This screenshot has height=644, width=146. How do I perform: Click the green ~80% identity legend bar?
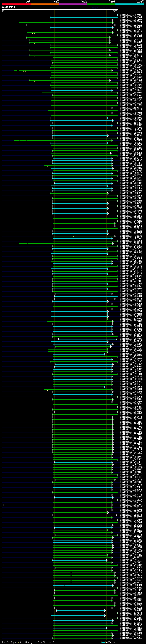(x=101, y=4)
